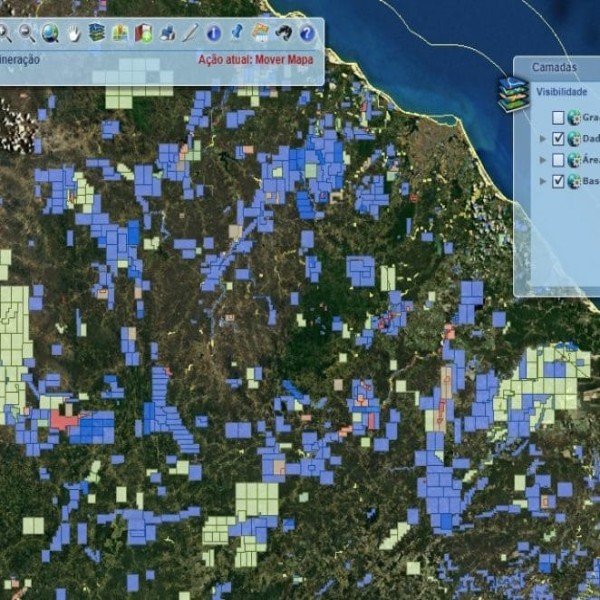Uncheck the 'Bas' layer visibility checkbox
Screen dimensions: 600x600
click(559, 181)
